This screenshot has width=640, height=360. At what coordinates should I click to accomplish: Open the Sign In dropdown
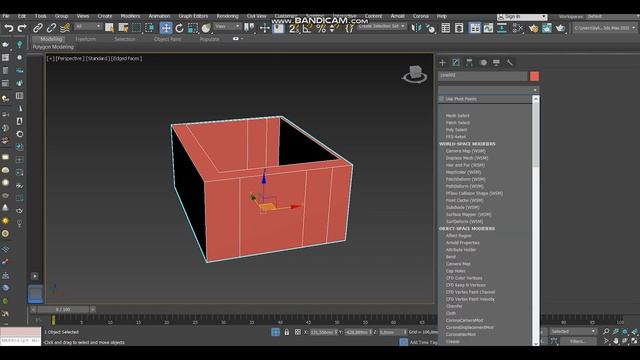[x=522, y=17]
